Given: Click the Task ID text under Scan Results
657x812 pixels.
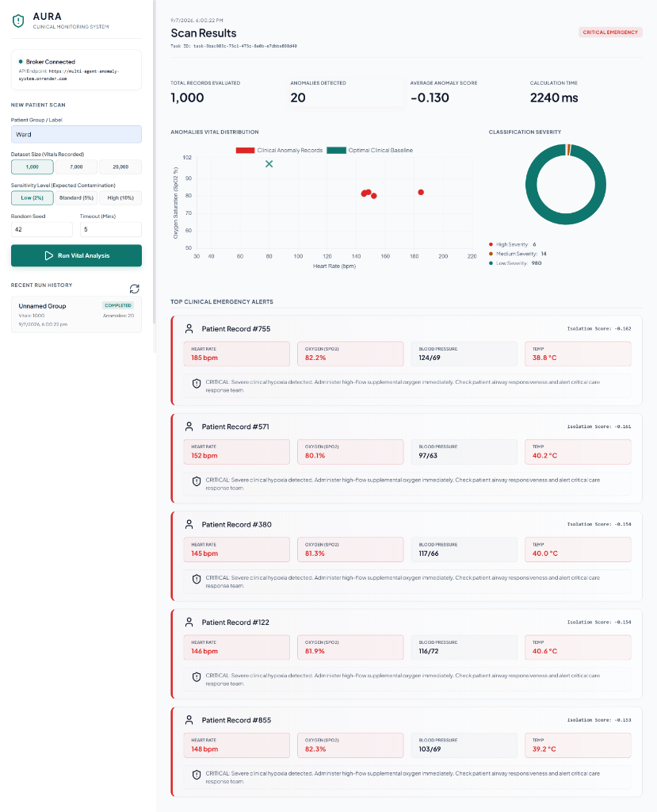Looking at the screenshot, I should (234, 46).
